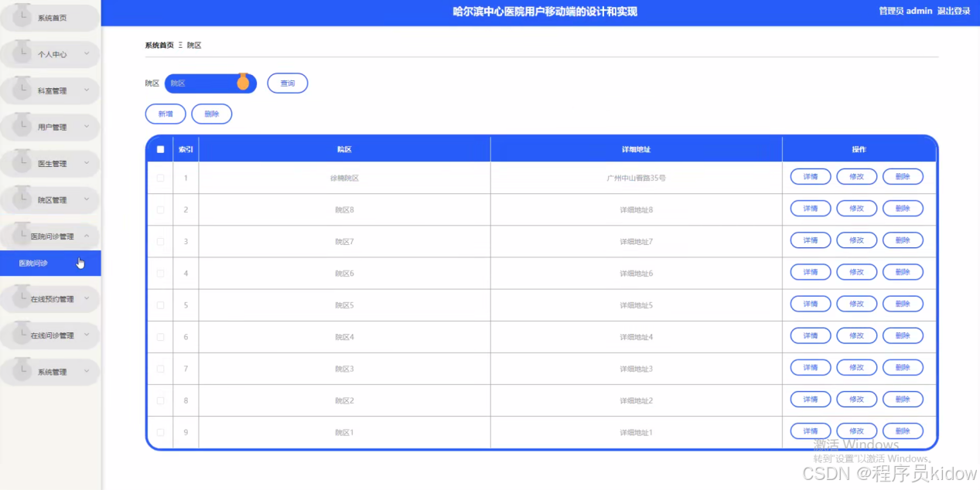Click the 院区管理 campus management icon
Viewport: 980px width, 490px height.
[x=22, y=199]
